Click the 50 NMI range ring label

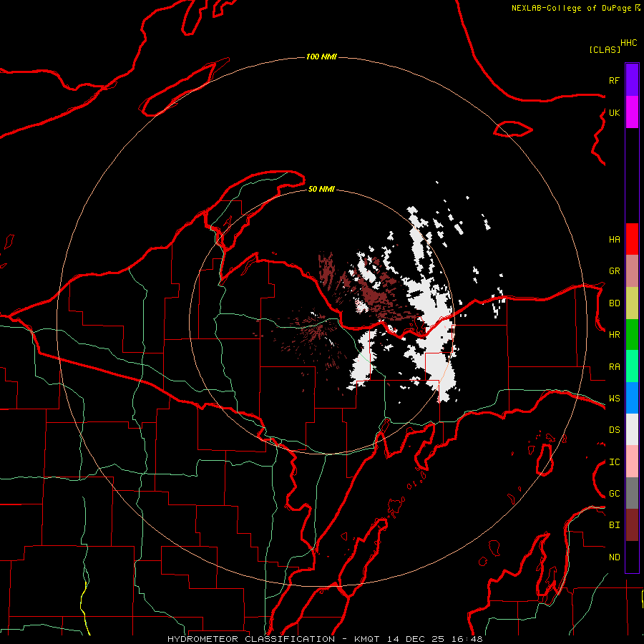pyautogui.click(x=321, y=189)
